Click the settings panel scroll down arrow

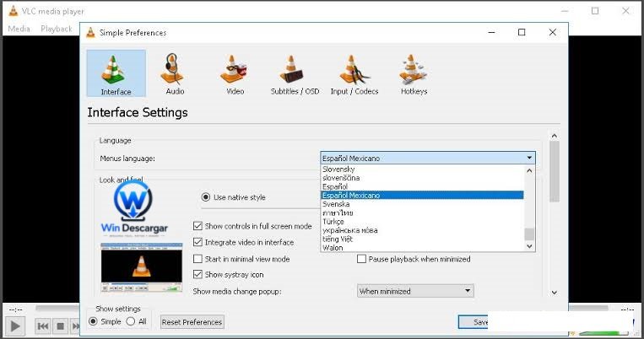554,293
